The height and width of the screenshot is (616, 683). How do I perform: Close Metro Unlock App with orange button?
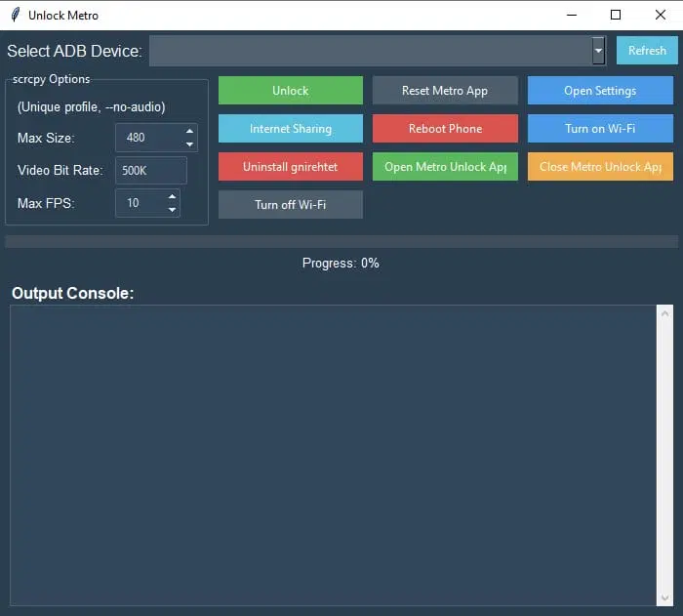[600, 167]
